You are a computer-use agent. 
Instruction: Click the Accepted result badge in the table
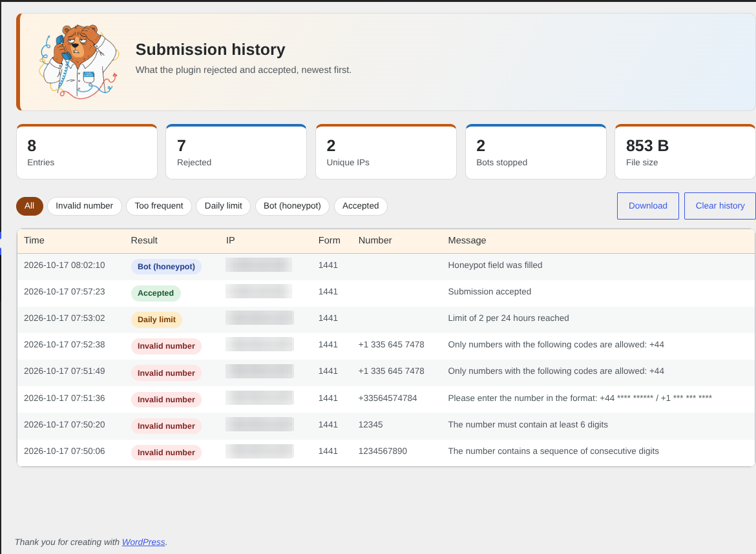click(x=156, y=293)
